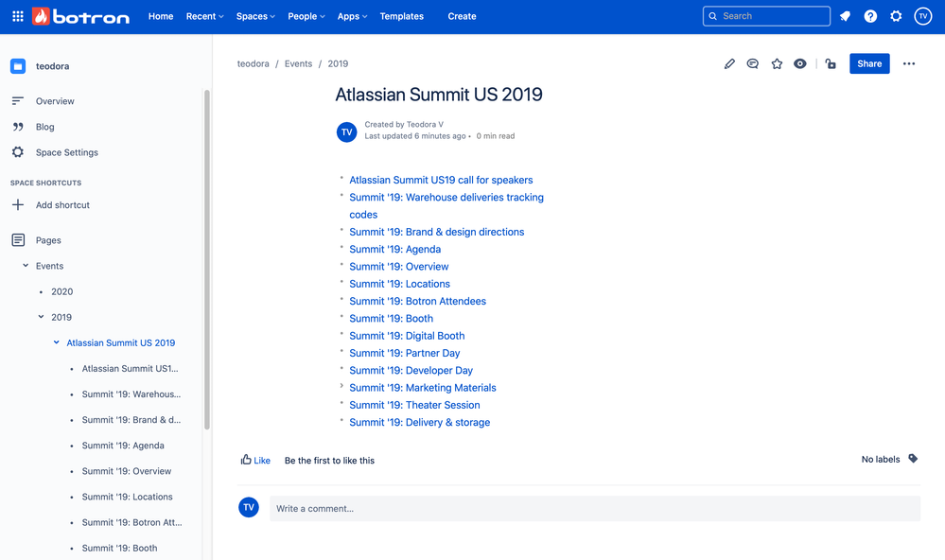Open the People dropdown menu
The height and width of the screenshot is (560, 945).
click(306, 16)
